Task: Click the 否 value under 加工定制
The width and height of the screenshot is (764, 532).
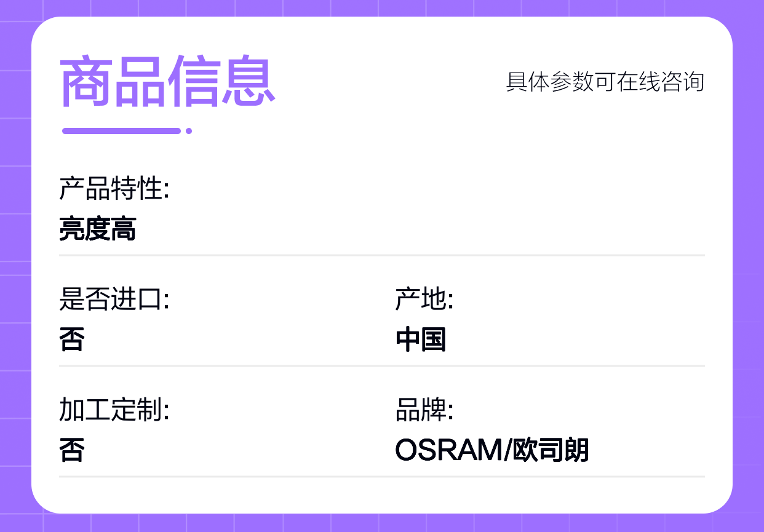Action: click(72, 450)
